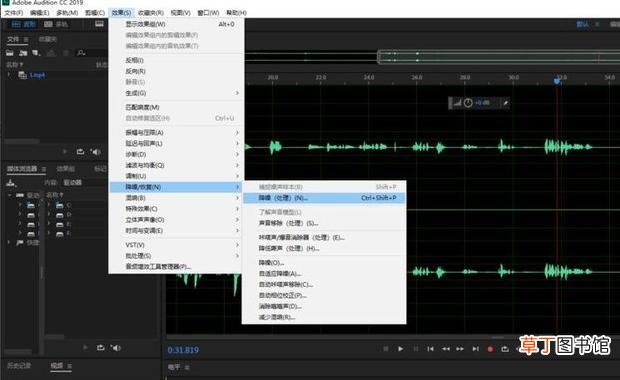Click the transport Pause button
The height and width of the screenshot is (380, 620).
pyautogui.click(x=416, y=349)
